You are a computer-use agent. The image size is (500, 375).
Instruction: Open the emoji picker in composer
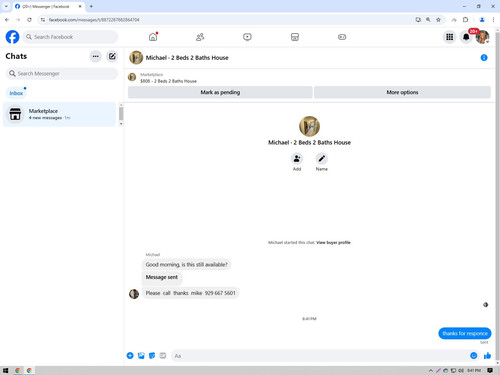click(473, 356)
